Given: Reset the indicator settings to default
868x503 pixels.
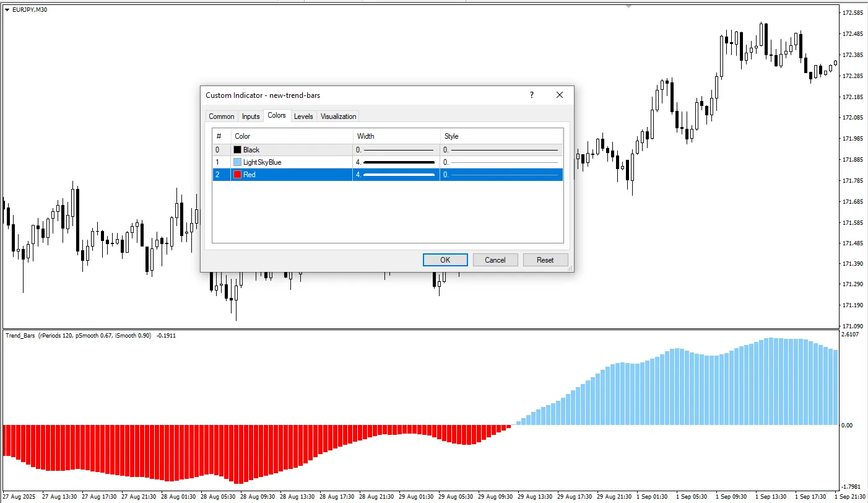Looking at the screenshot, I should pos(545,260).
